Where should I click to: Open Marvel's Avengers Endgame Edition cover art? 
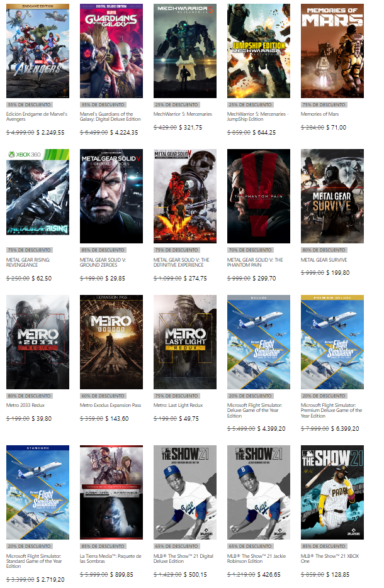tap(37, 50)
